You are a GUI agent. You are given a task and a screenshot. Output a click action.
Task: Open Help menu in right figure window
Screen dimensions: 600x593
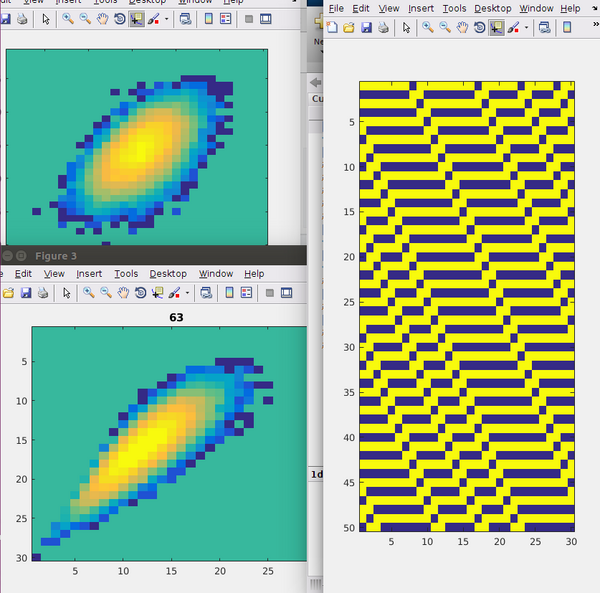570,8
